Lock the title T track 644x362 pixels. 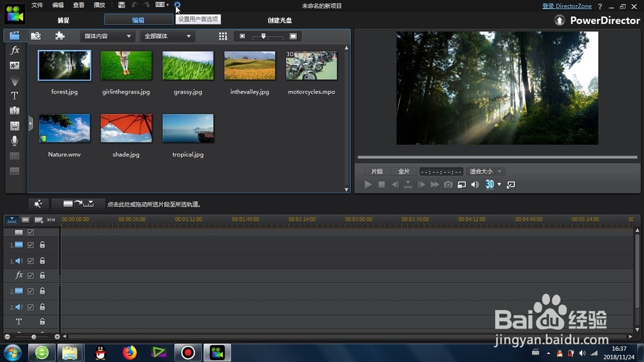(x=43, y=321)
